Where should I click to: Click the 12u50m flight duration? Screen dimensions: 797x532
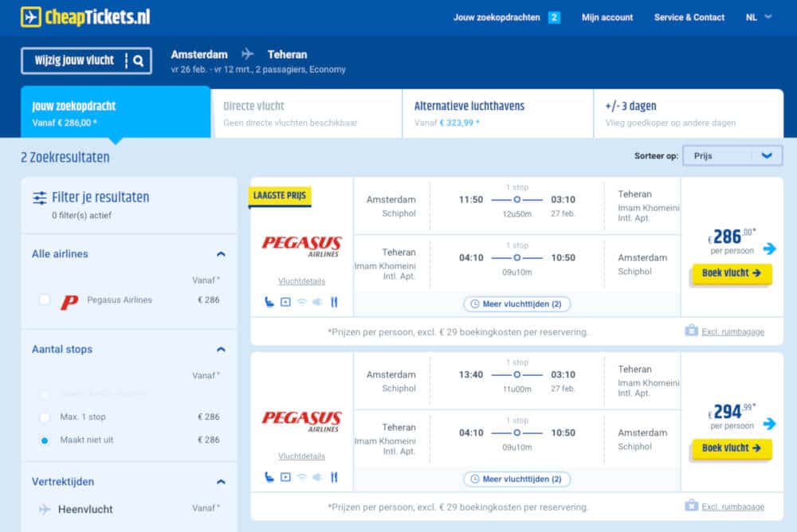point(517,214)
